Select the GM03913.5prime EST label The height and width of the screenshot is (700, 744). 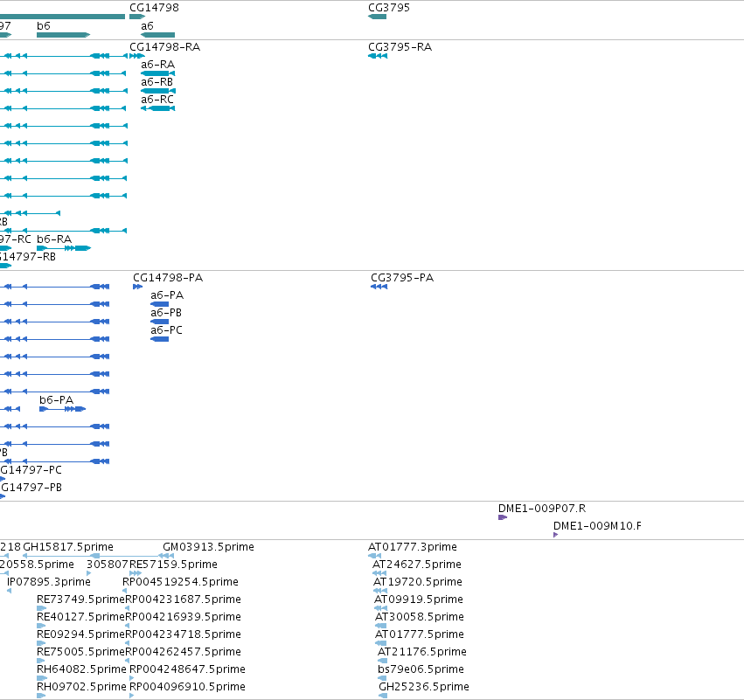pyautogui.click(x=208, y=547)
